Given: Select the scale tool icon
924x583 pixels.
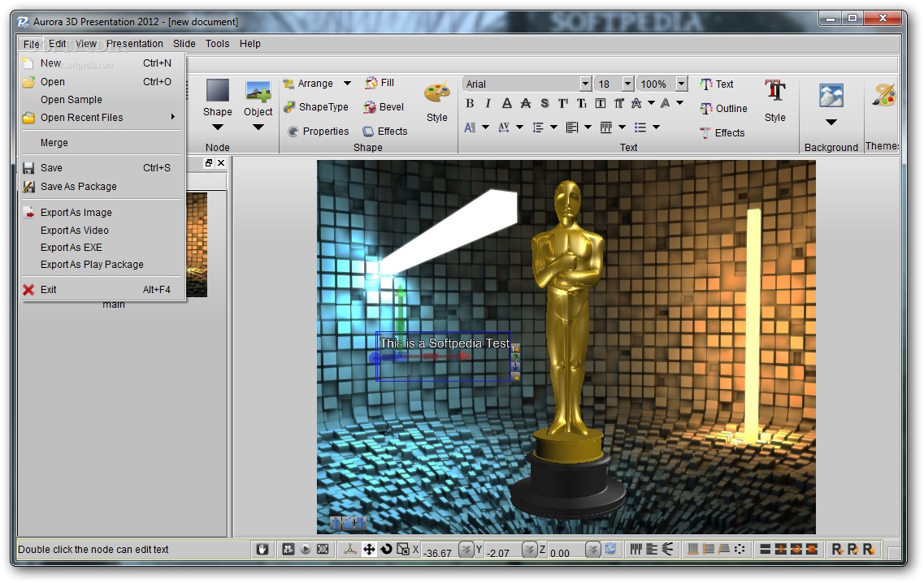Looking at the screenshot, I should (403, 550).
